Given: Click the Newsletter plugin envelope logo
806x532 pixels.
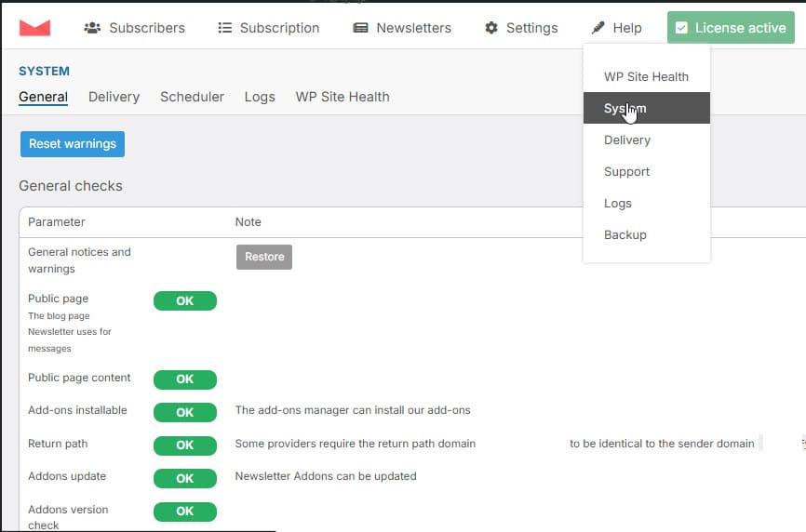Looking at the screenshot, I should click(x=34, y=28).
